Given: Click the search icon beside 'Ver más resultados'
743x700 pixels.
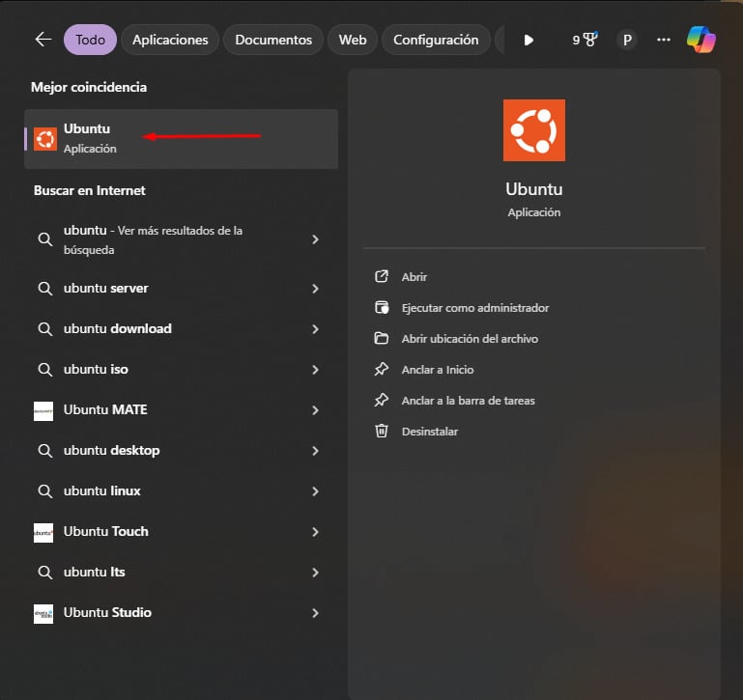Looking at the screenshot, I should pos(45,239).
